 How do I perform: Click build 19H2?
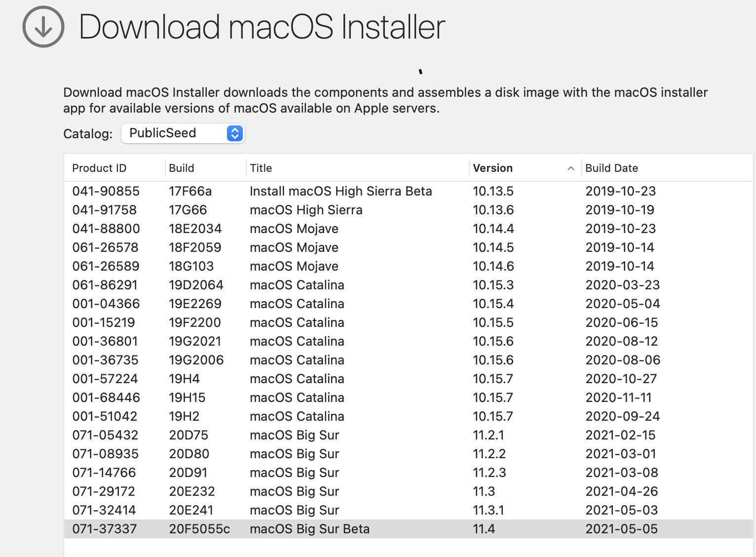click(x=184, y=416)
